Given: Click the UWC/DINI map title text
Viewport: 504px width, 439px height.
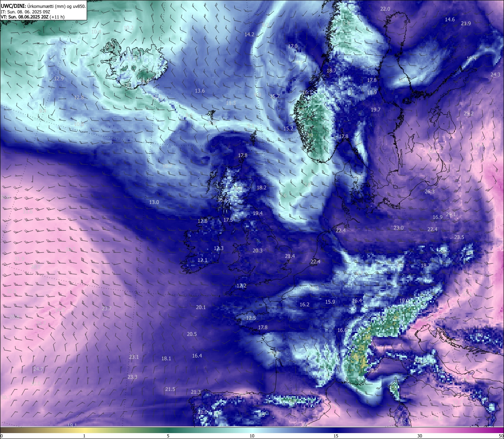Looking at the screenshot, I should 43,6.
